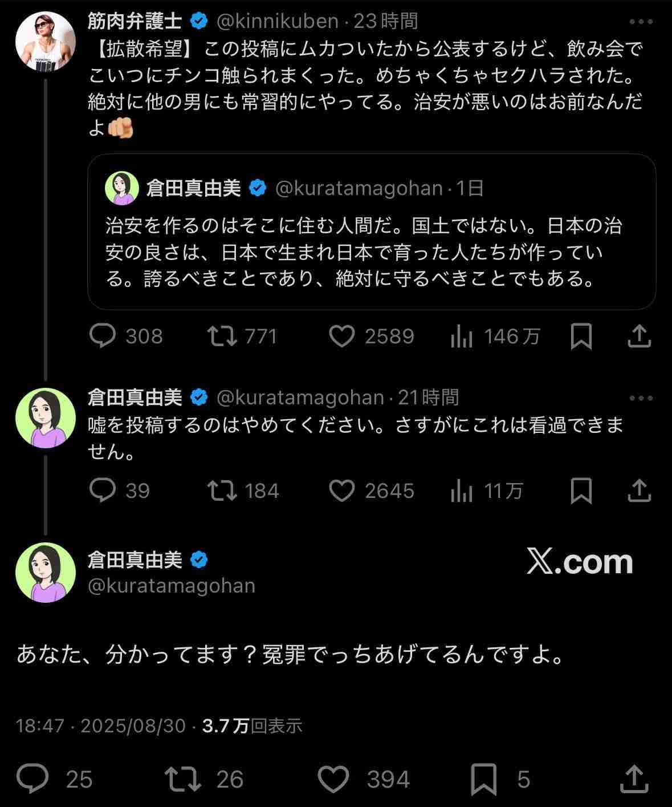Open more options on the 21時間 reply
The width and height of the screenshot is (672, 807).
[641, 398]
